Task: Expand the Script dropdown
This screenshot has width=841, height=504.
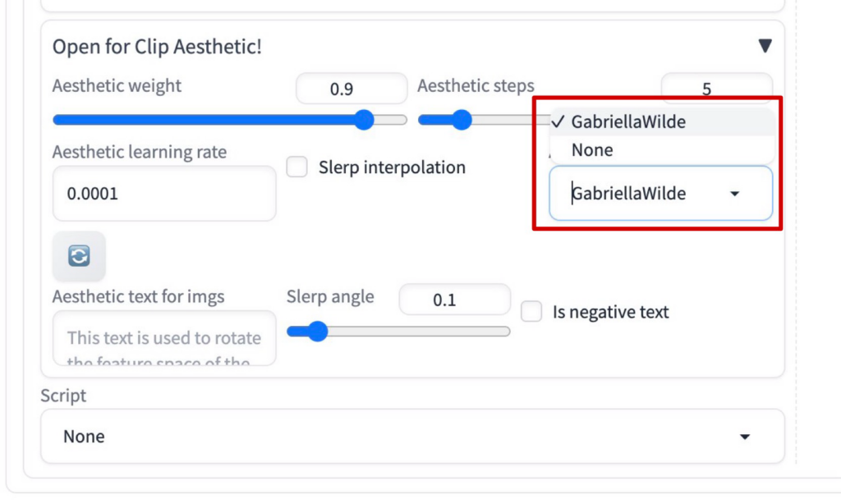Action: pyautogui.click(x=412, y=436)
